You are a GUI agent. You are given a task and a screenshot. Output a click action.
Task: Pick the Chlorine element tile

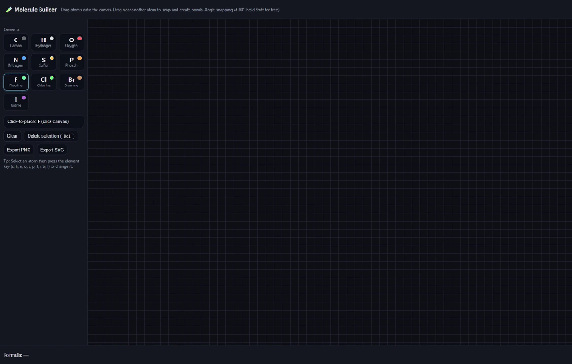pos(43,82)
